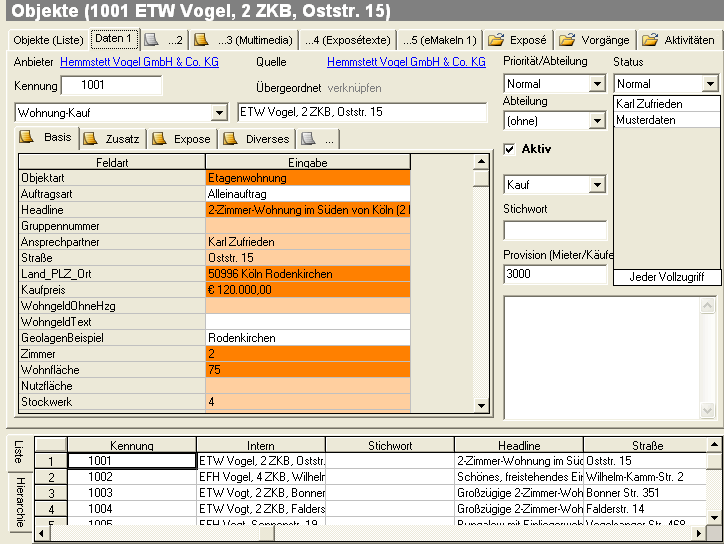The image size is (724, 544).
Task: Click the Etagenwohnung value cell
Action: [308, 178]
